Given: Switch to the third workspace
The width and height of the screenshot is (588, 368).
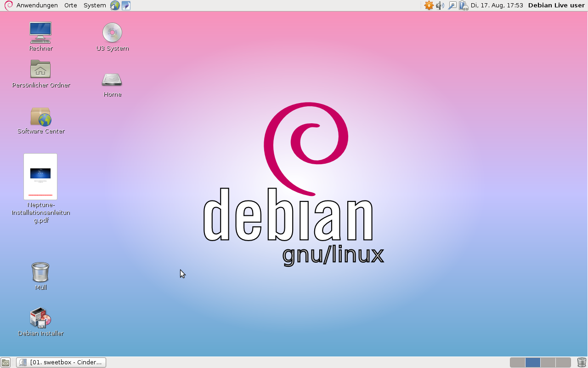Looking at the screenshot, I should coord(548,362).
